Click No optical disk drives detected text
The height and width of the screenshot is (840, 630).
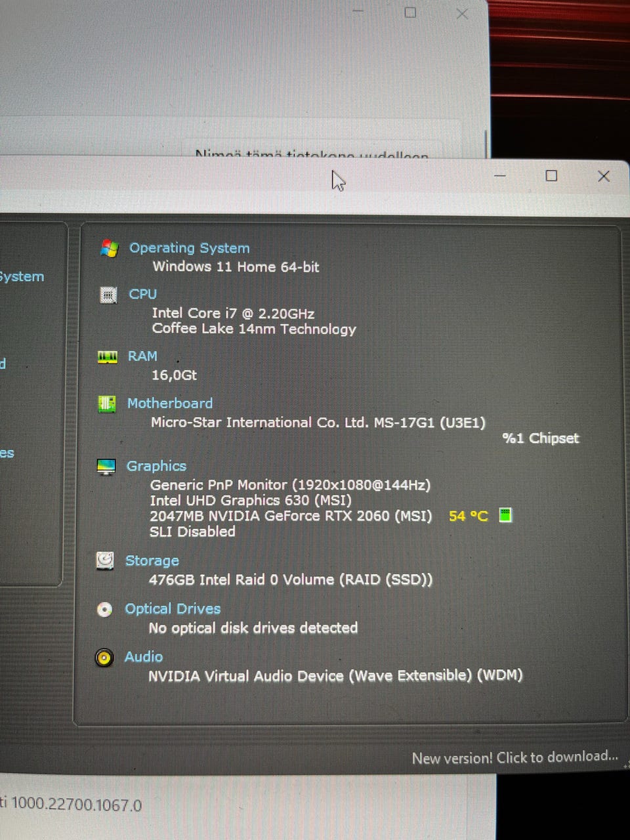point(253,628)
